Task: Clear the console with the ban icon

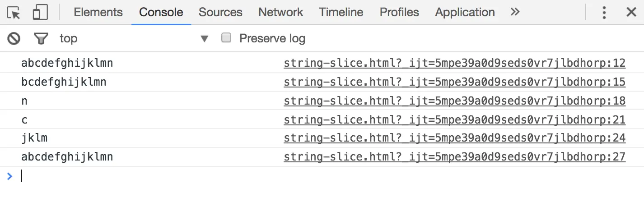Action: pyautogui.click(x=14, y=39)
